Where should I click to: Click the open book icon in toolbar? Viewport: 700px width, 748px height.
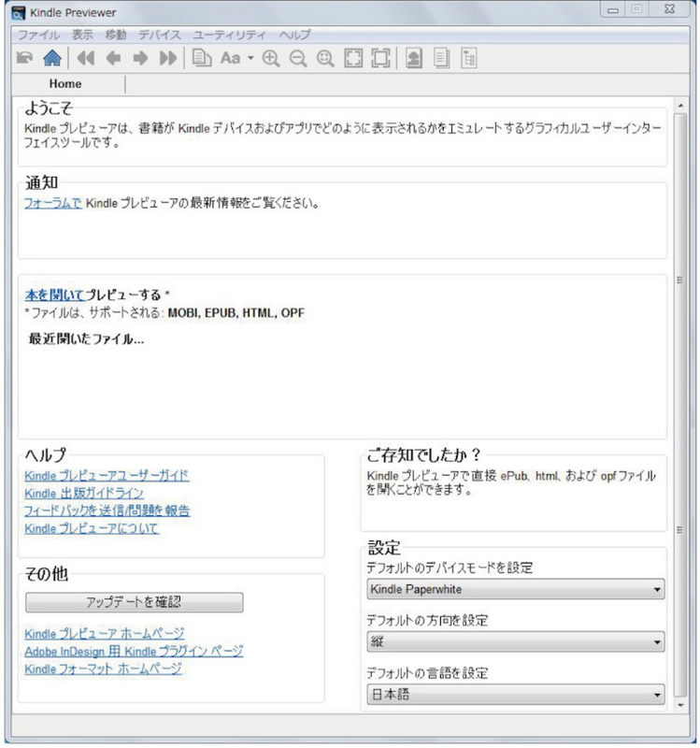(24, 58)
